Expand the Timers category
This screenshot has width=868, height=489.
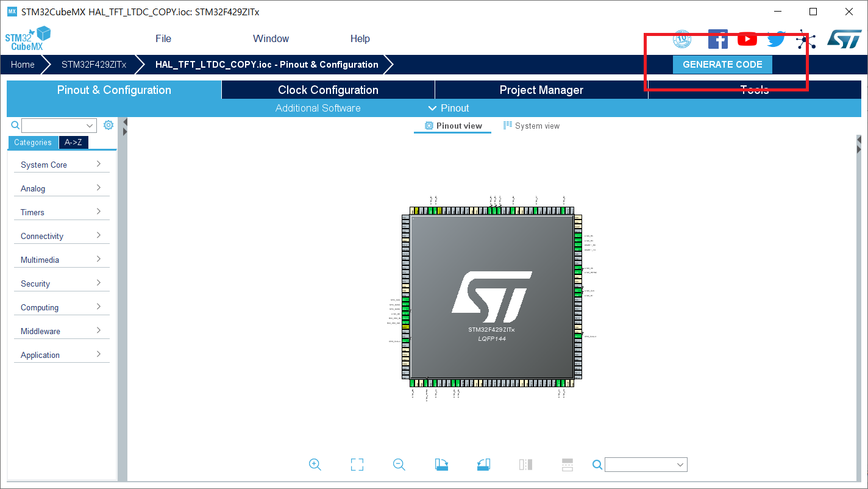[x=62, y=212]
